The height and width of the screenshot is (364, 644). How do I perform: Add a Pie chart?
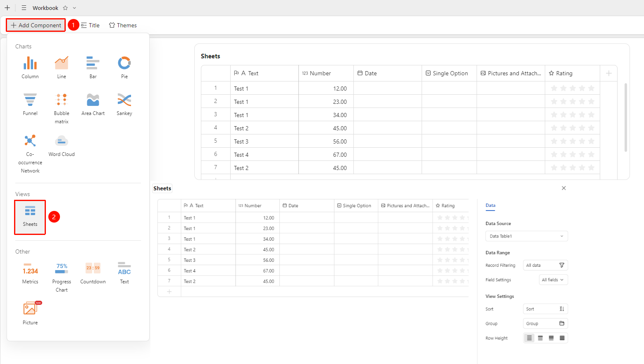pos(124,67)
